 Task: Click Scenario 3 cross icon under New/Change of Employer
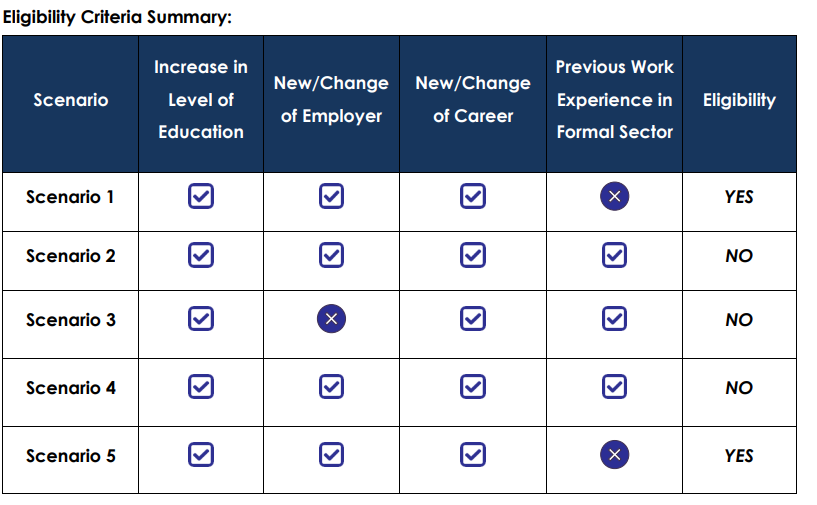(x=331, y=318)
